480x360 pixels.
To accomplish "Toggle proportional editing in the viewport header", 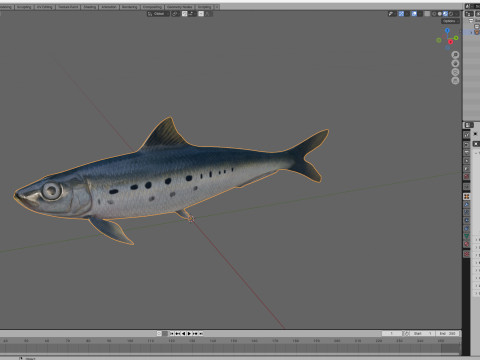I will click(201, 14).
